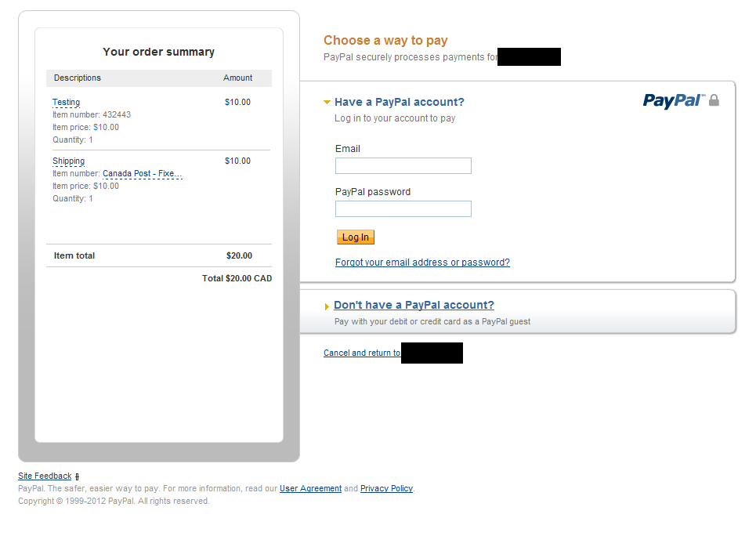Image resolution: width=756 pixels, height=536 pixels.
Task: Click the Descriptions column header
Action: 77,78
